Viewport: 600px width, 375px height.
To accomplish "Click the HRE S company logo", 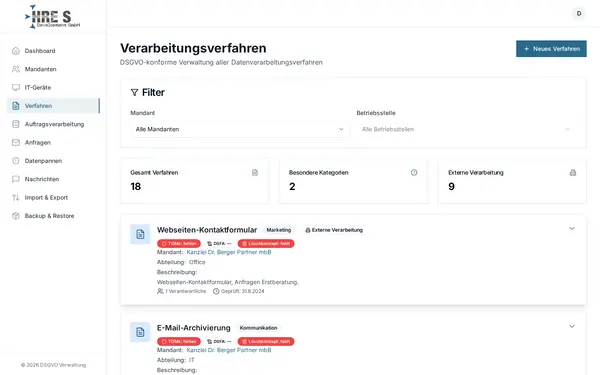I will click(x=53, y=16).
